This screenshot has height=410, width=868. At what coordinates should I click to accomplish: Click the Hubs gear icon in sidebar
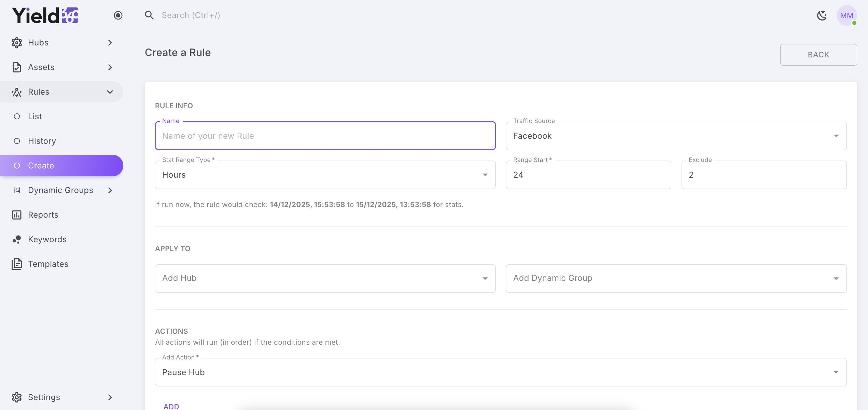[17, 43]
